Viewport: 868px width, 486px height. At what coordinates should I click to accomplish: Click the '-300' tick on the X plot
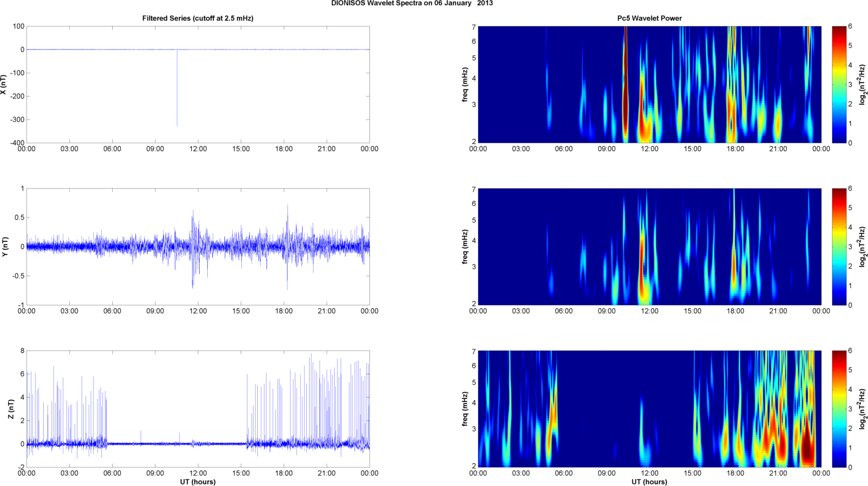17,120
